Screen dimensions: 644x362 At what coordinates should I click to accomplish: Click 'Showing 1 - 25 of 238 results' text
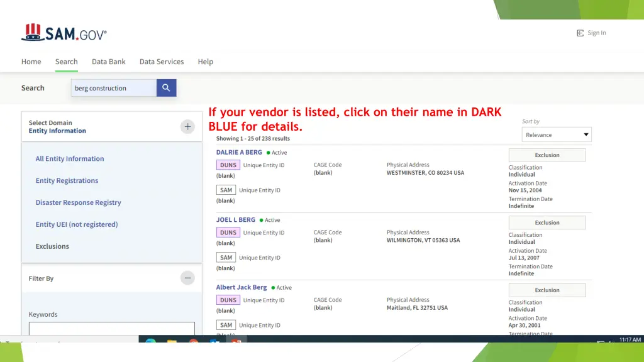253,139
